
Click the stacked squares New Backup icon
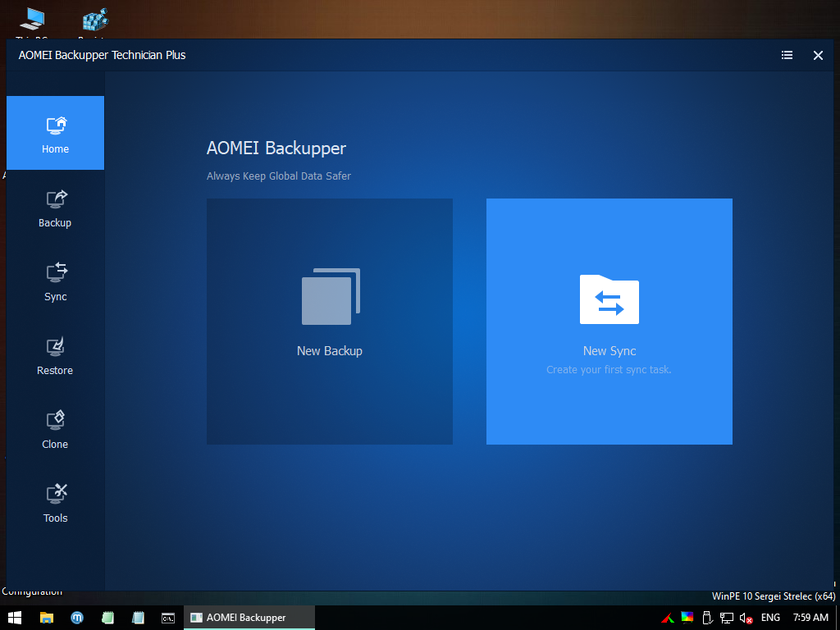point(331,296)
